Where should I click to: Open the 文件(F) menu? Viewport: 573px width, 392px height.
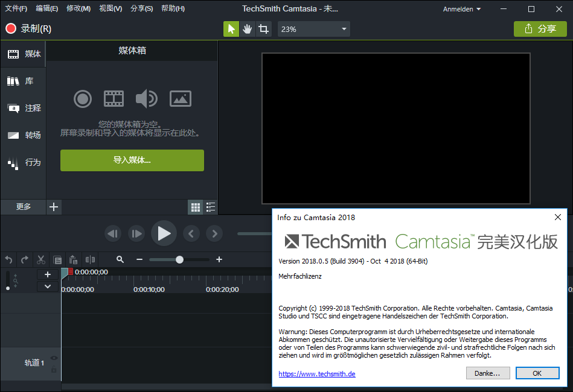16,8
